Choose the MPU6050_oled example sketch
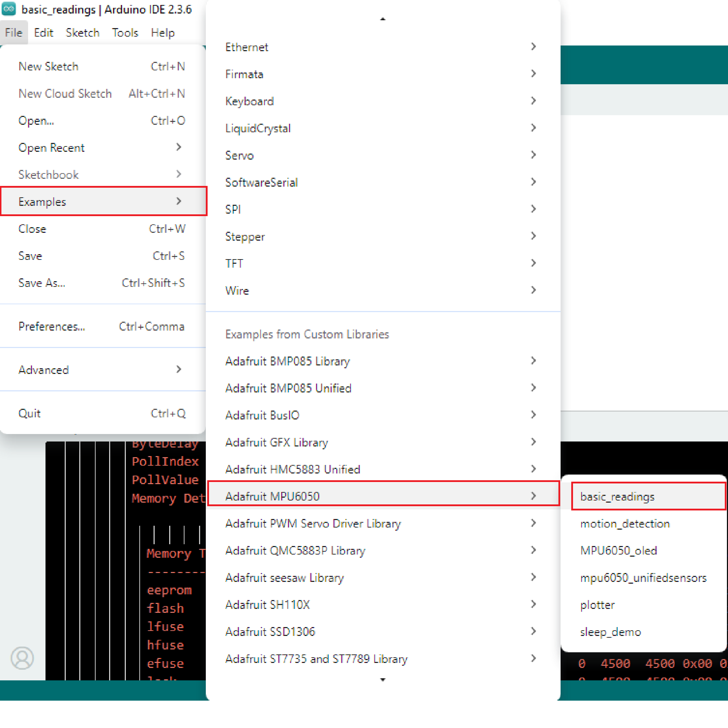Viewport: 728px width, 728px height. [619, 551]
